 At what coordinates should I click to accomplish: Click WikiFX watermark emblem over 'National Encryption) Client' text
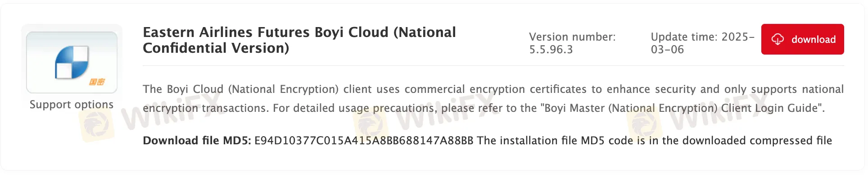644,122
